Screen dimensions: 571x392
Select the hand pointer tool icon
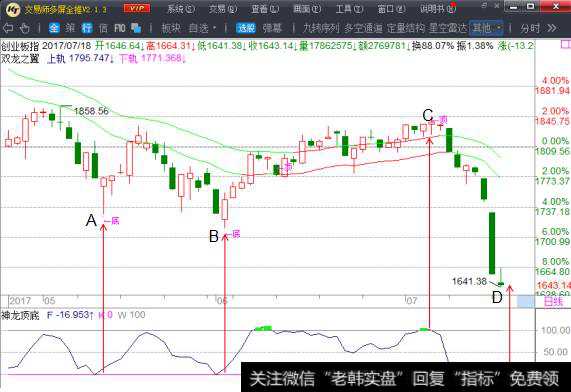(24, 28)
